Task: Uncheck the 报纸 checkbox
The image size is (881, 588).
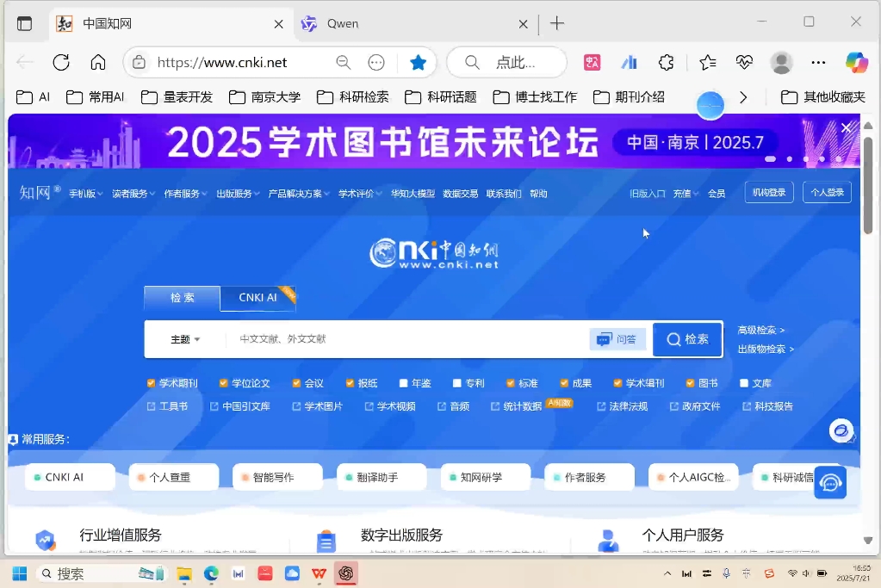Action: point(350,383)
